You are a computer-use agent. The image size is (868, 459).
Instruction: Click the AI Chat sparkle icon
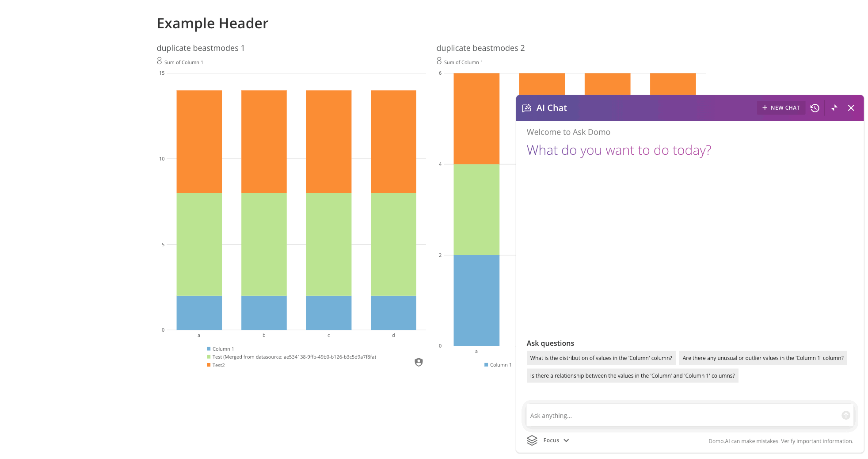point(527,108)
